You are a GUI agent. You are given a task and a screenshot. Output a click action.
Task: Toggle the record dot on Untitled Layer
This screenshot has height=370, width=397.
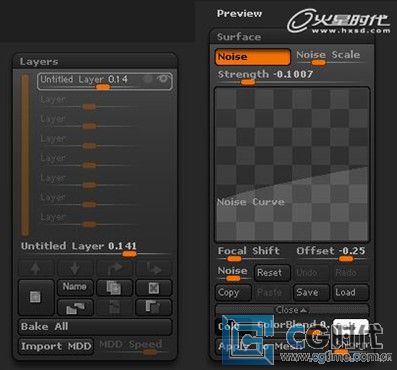pyautogui.click(x=147, y=79)
